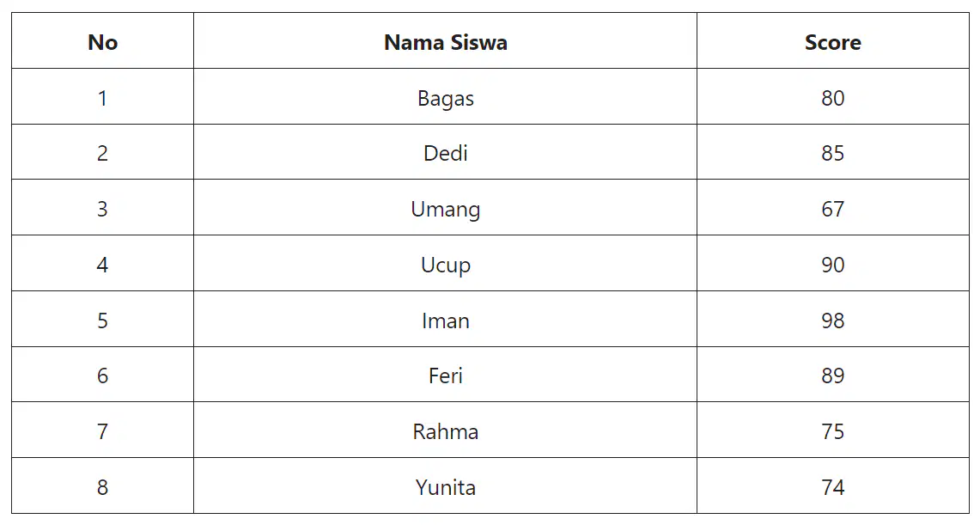The height and width of the screenshot is (525, 980).
Task: Select row number 5 cell
Action: (x=102, y=319)
